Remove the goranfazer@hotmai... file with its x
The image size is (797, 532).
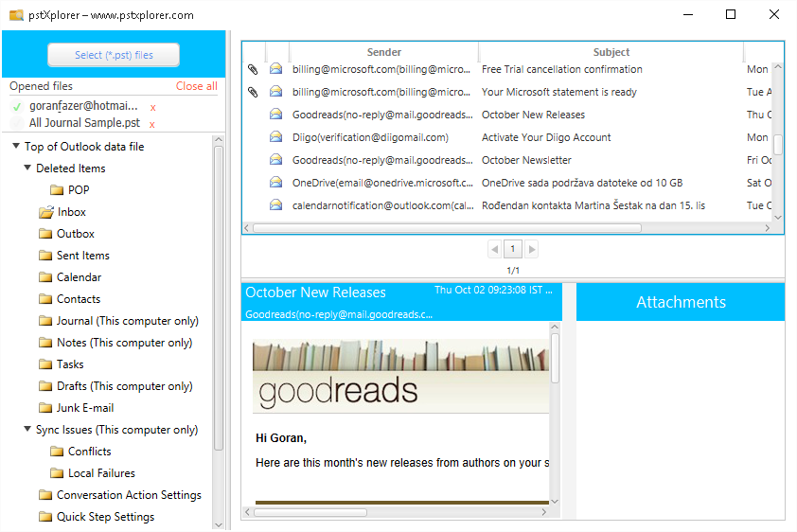coord(152,108)
